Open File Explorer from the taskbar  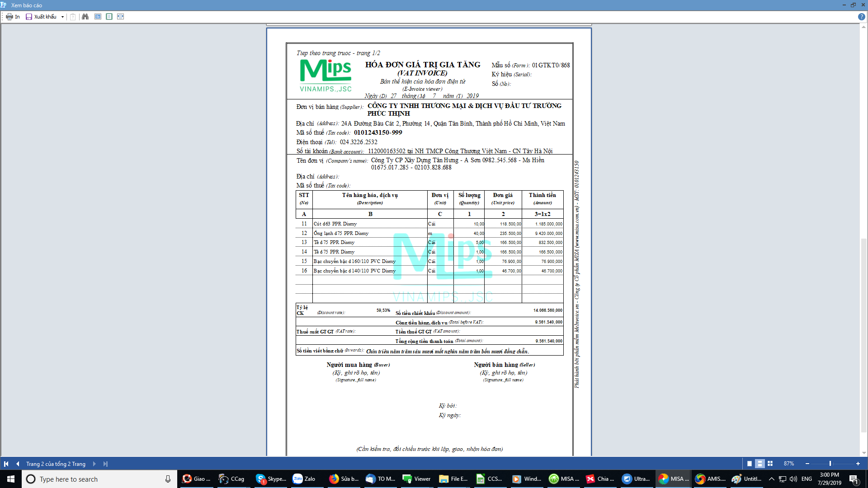click(x=454, y=479)
